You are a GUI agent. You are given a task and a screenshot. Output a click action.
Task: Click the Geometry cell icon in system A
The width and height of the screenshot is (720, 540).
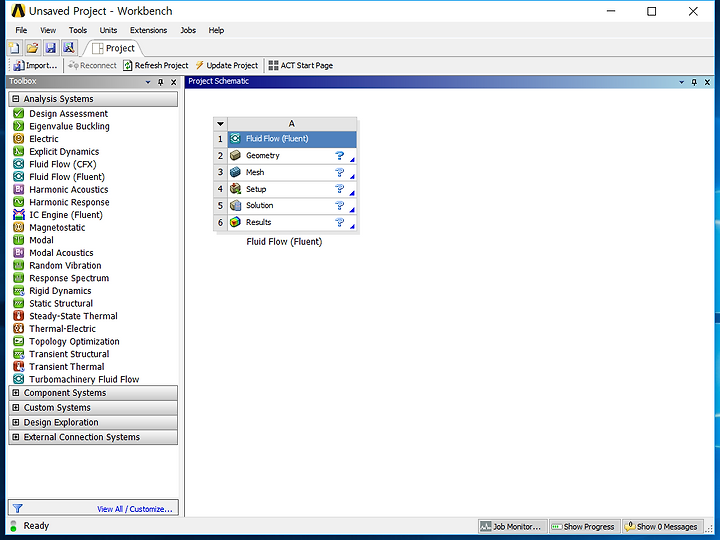235,155
